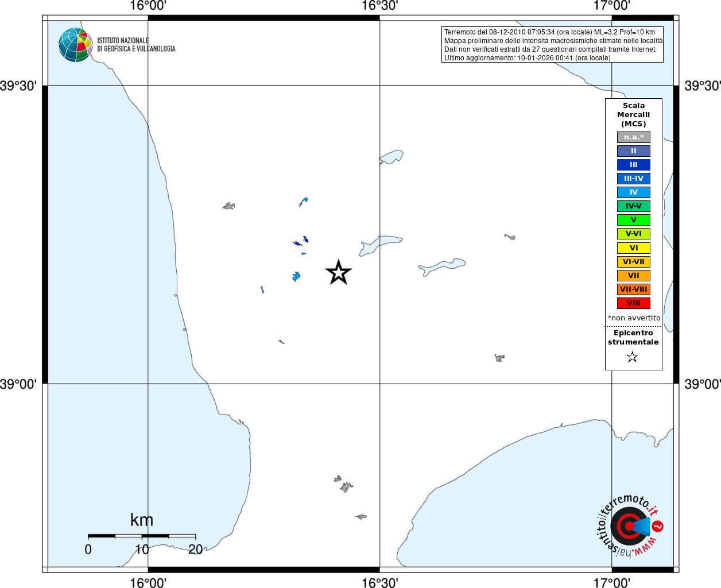The width and height of the screenshot is (721, 588).
Task: Click the dark-blue locality polygon northwest of the epicenter
Action: coord(305,239)
